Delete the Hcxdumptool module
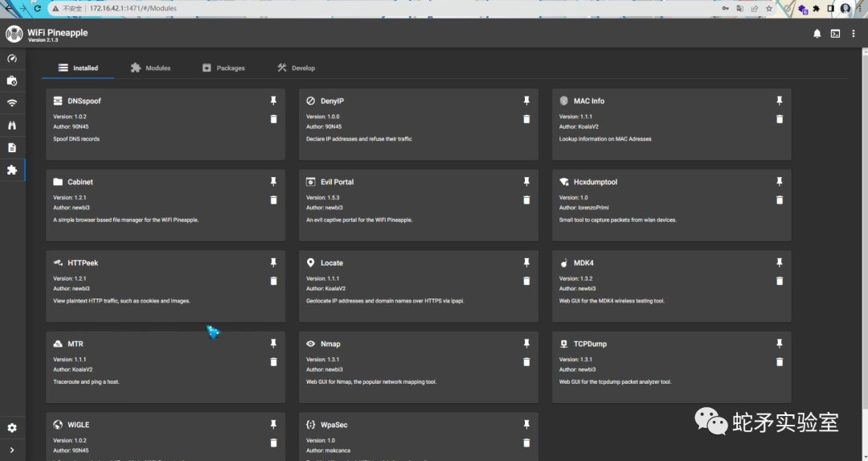 point(780,200)
